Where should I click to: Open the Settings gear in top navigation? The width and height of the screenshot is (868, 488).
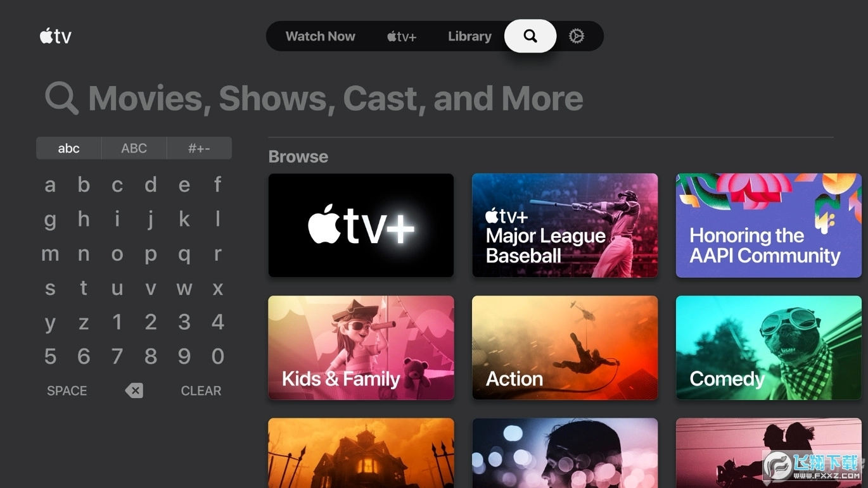pos(576,36)
